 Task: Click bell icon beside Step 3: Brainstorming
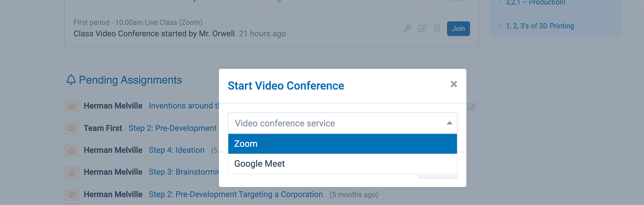72,172
